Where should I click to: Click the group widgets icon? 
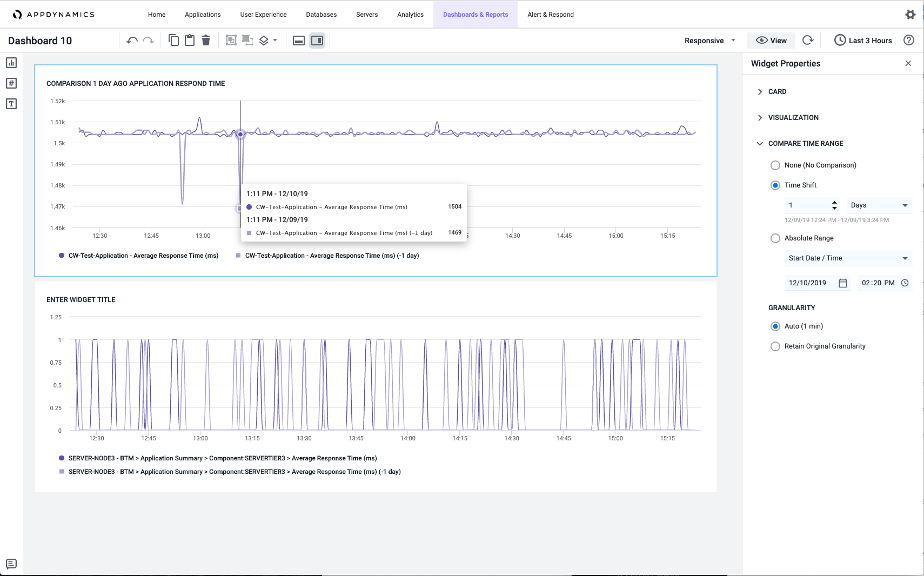(231, 40)
